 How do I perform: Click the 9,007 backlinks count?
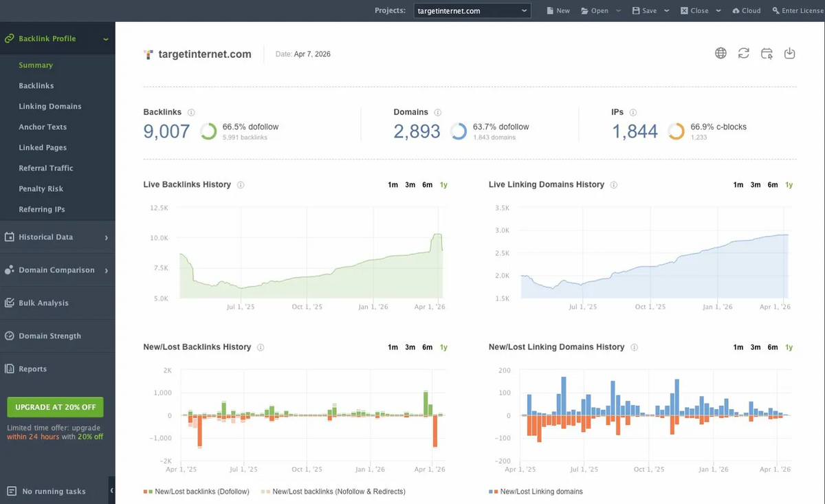pos(166,131)
